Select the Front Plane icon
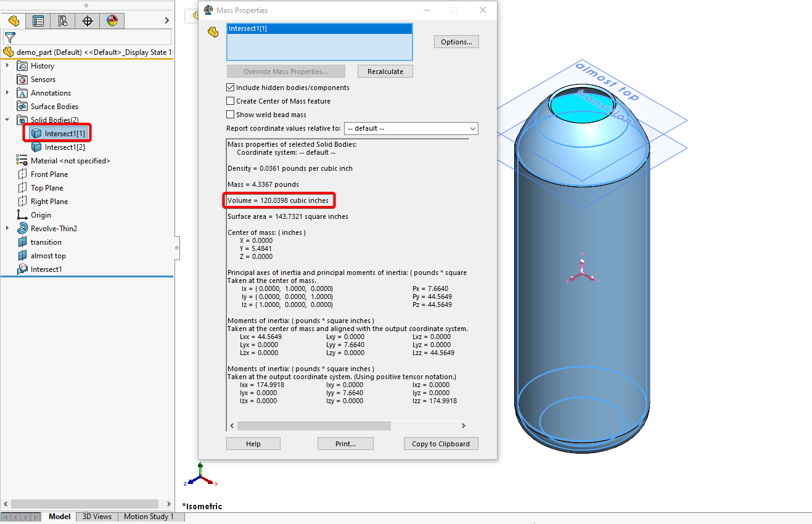The image size is (812, 524). [22, 174]
